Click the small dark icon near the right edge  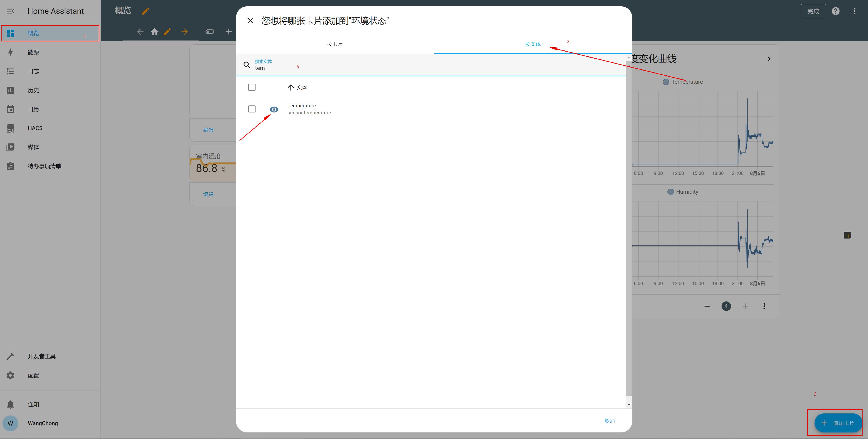[x=847, y=235]
